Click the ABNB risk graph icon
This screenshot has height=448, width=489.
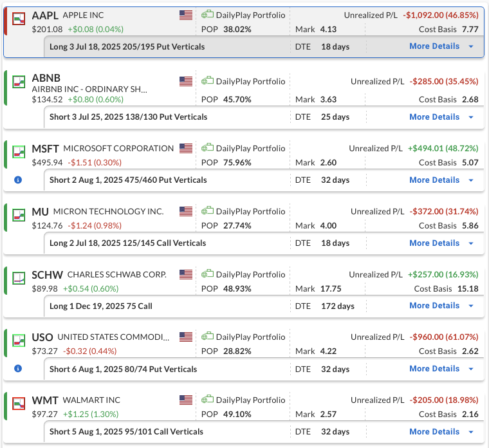tap(19, 82)
